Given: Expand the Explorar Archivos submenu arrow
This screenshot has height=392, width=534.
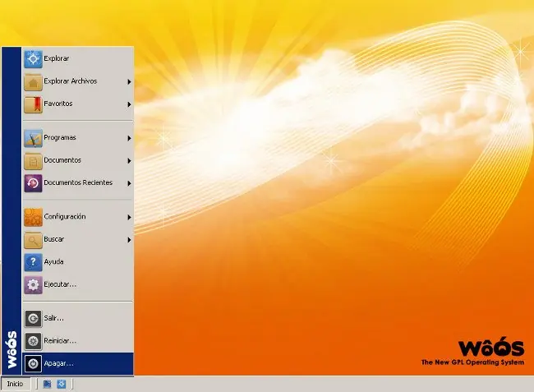Looking at the screenshot, I should pyautogui.click(x=129, y=81).
